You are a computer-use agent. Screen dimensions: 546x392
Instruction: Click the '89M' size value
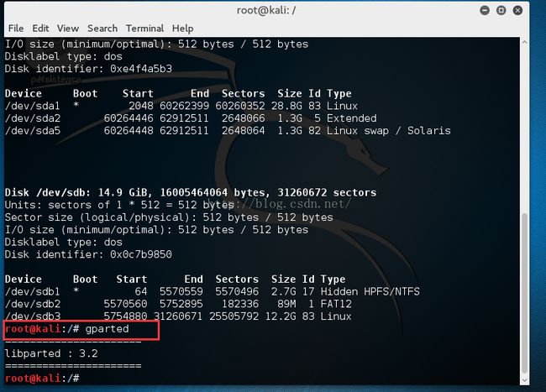286,304
